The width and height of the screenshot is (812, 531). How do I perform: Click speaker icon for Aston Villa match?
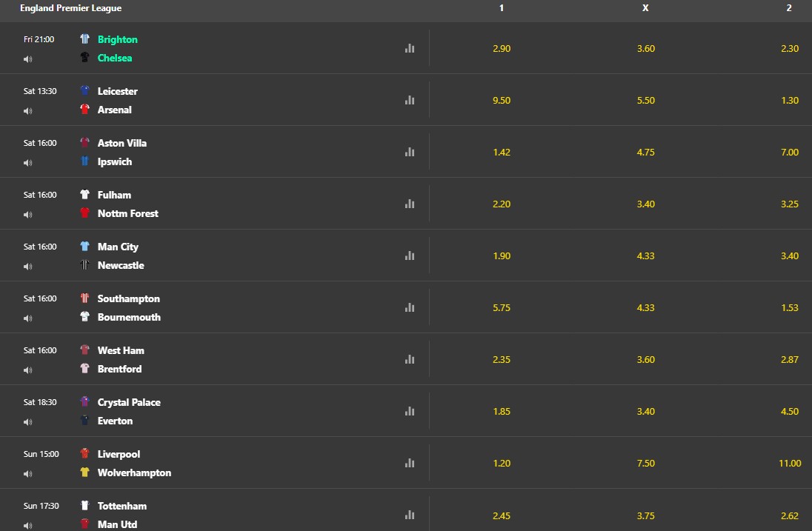(28, 162)
